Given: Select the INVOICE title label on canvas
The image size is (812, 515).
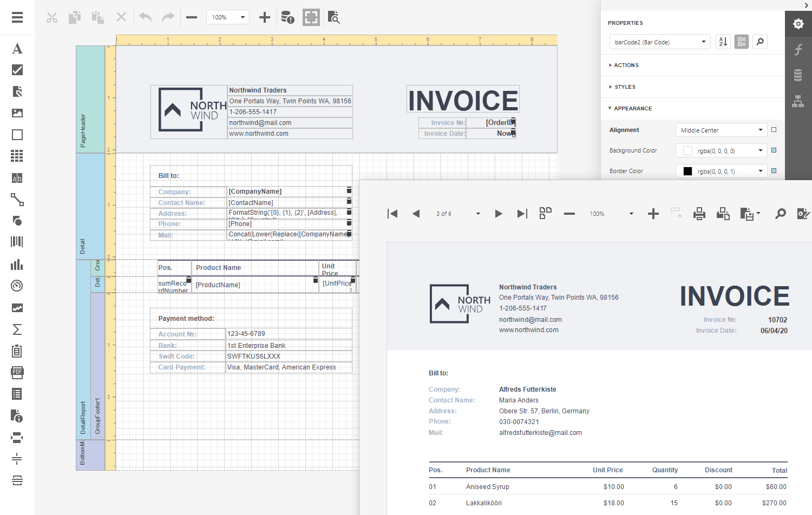Looking at the screenshot, I should tap(463, 100).
